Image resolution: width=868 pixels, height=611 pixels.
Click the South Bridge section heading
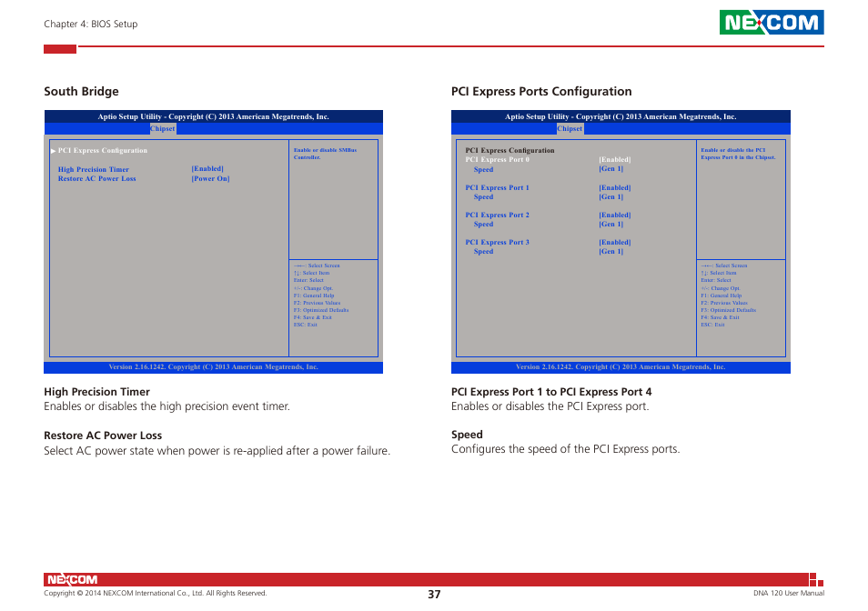tap(81, 91)
